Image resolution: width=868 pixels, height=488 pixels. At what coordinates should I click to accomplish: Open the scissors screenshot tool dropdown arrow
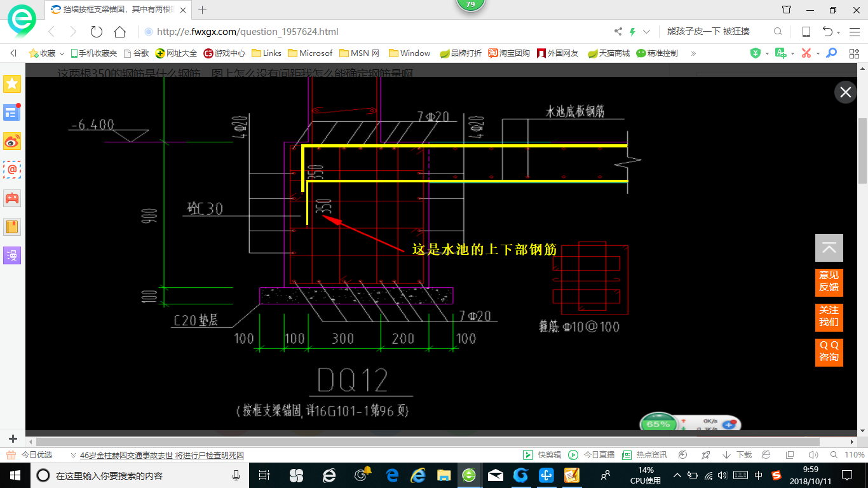click(x=818, y=53)
